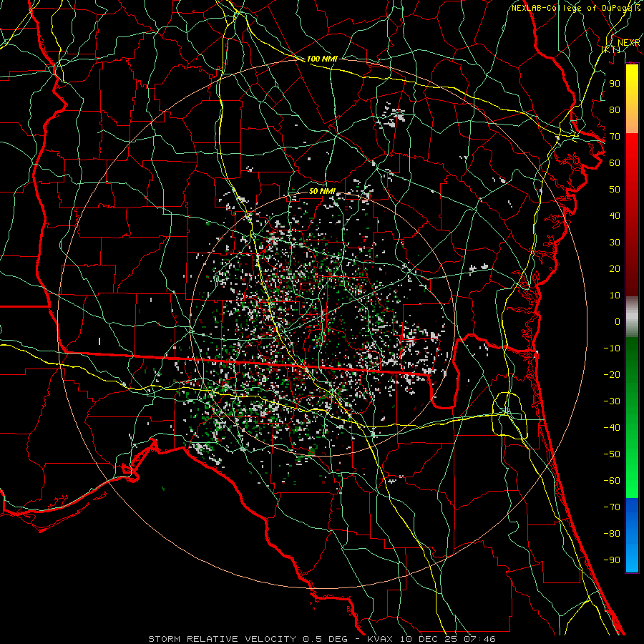Click the 50 value on velocity scale
Image resolution: width=644 pixels, height=644 pixels.
coord(615,190)
